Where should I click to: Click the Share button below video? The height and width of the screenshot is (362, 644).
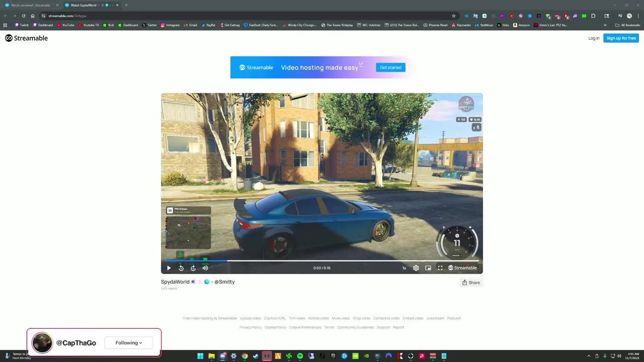click(x=471, y=283)
